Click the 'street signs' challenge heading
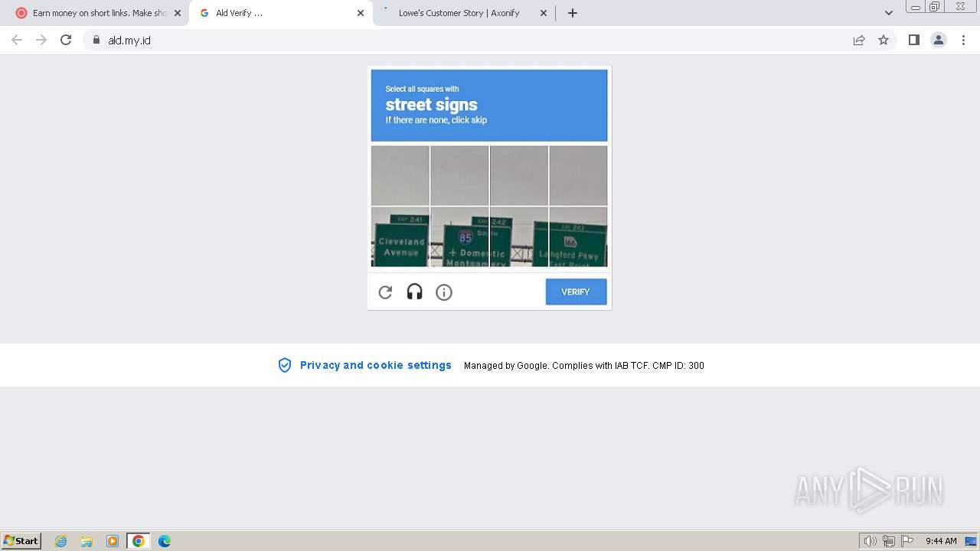Image resolution: width=980 pixels, height=551 pixels. pos(431,105)
